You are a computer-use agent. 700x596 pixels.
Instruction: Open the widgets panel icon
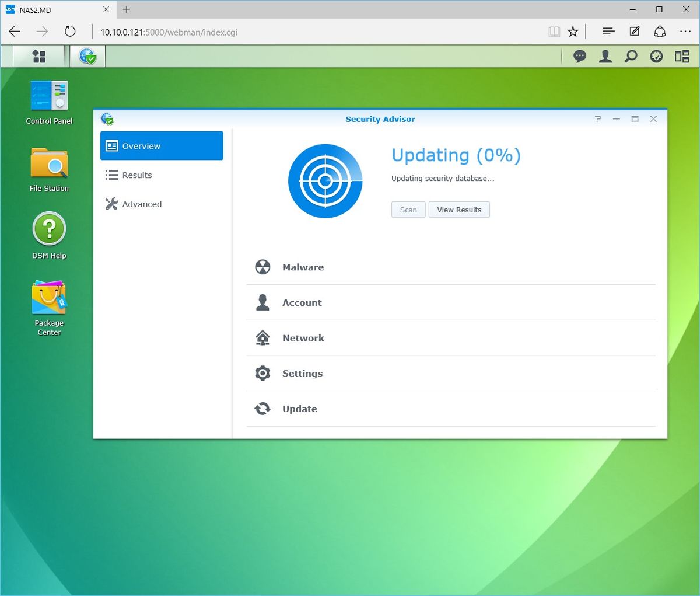tap(682, 56)
